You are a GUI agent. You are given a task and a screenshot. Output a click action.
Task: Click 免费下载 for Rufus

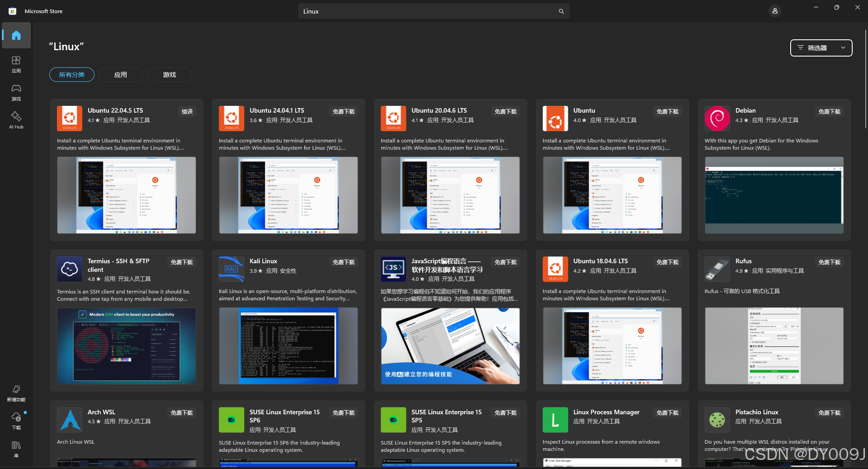point(829,262)
